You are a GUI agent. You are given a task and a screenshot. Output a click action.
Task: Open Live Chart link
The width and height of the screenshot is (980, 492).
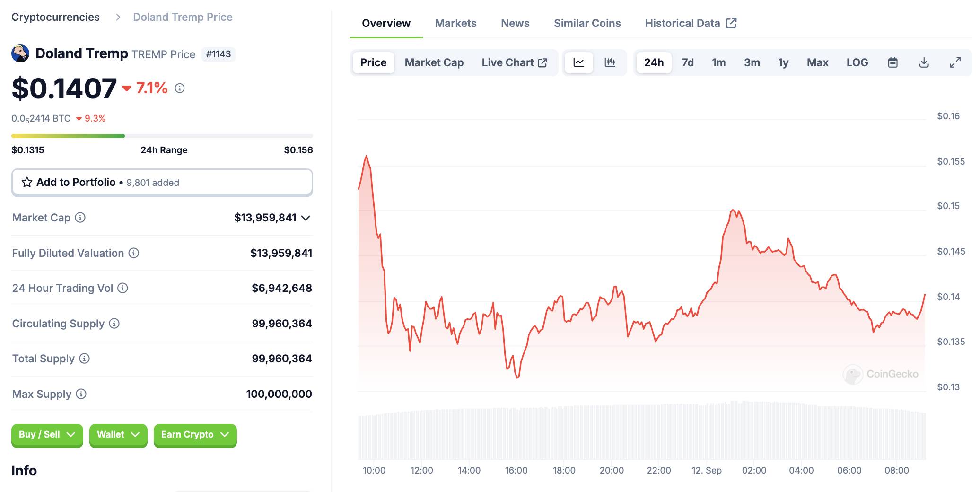(514, 62)
